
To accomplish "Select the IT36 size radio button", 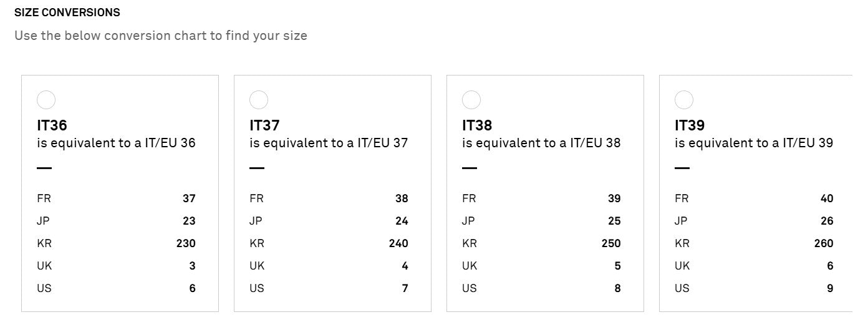I will pos(46,100).
